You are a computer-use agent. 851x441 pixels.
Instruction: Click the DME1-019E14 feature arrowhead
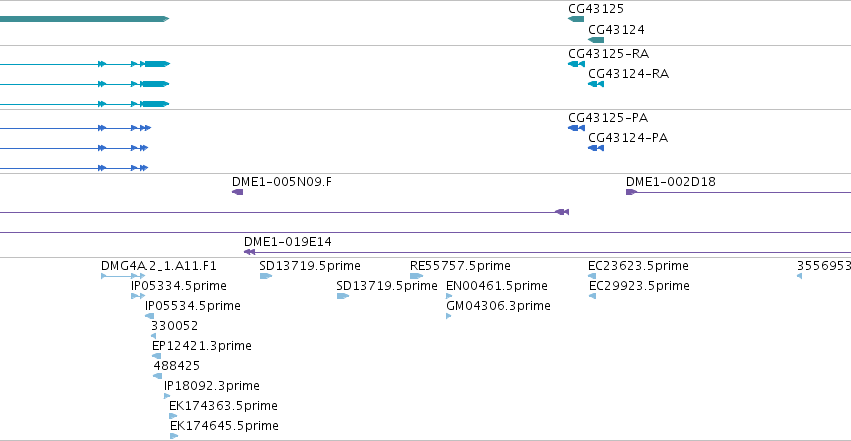pyautogui.click(x=249, y=252)
